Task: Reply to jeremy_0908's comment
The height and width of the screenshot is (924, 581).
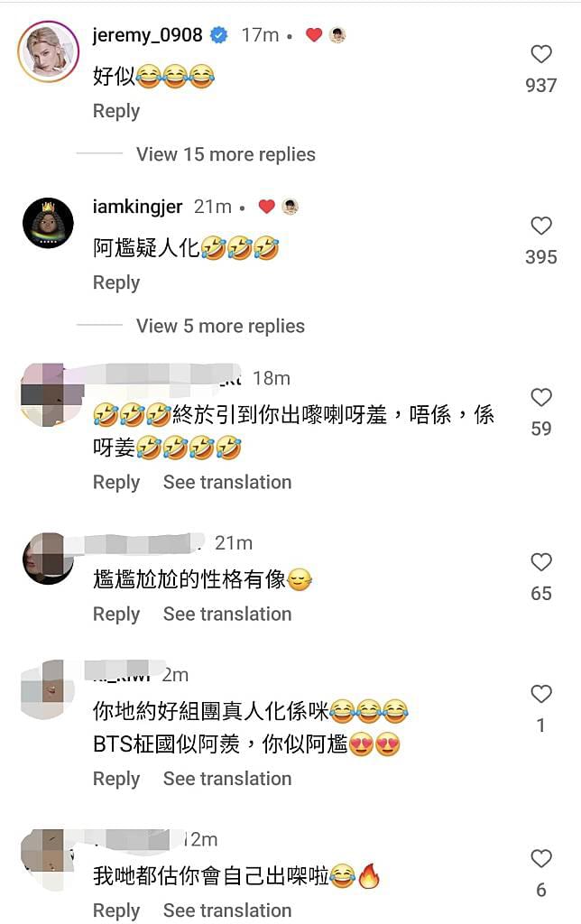Action: pos(116,111)
